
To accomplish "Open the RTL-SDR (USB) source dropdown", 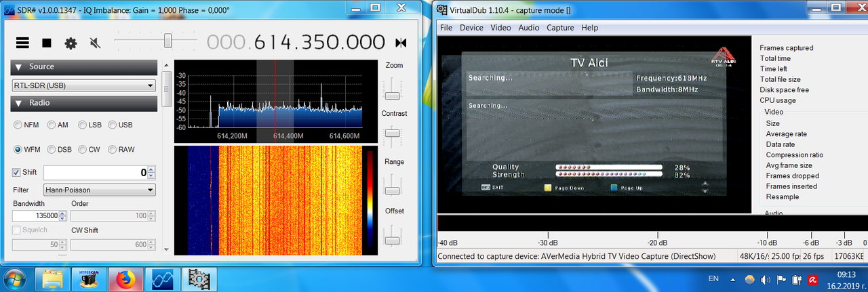I will 84,85.
